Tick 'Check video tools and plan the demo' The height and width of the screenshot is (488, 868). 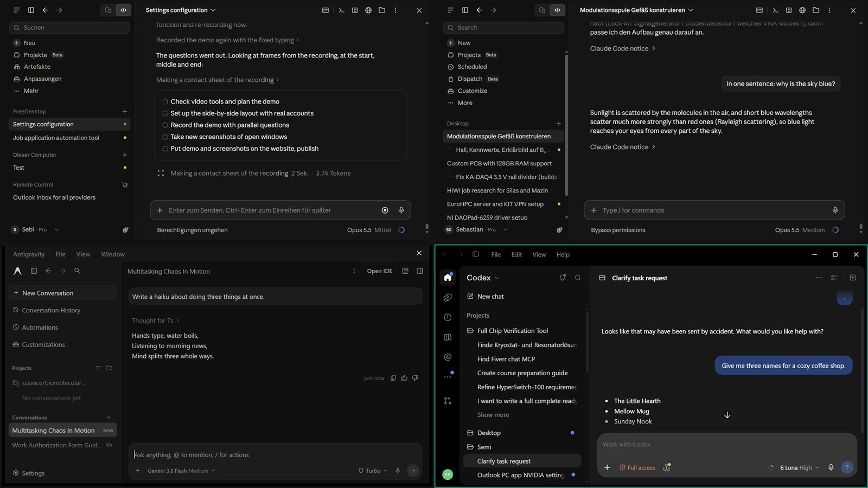coord(165,102)
